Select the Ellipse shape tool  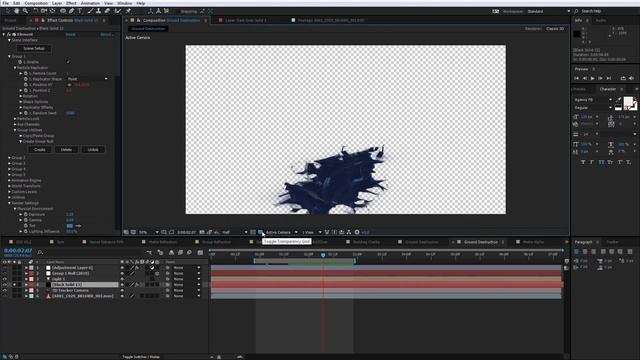[63, 11]
